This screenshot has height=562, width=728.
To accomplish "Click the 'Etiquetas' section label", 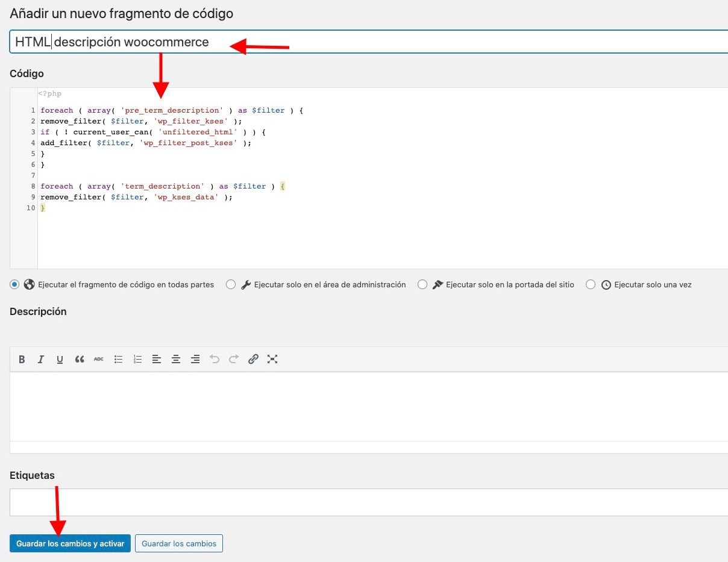I will point(32,475).
